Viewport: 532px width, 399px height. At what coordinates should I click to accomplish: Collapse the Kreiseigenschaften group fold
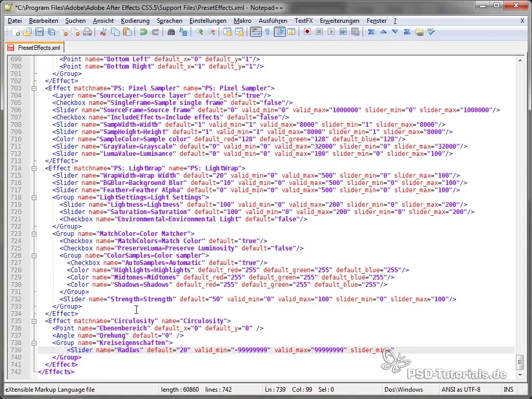(x=34, y=343)
